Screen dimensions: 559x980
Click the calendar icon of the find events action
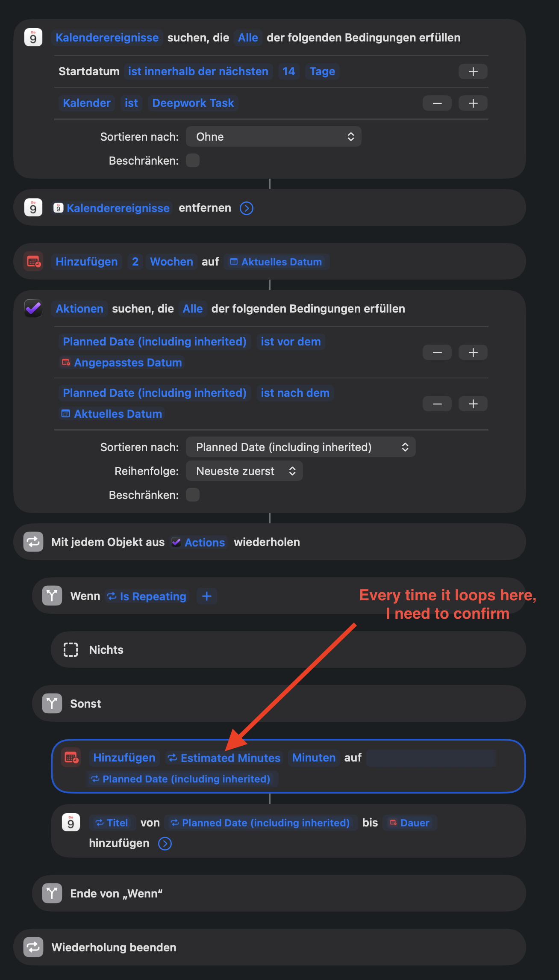33,38
